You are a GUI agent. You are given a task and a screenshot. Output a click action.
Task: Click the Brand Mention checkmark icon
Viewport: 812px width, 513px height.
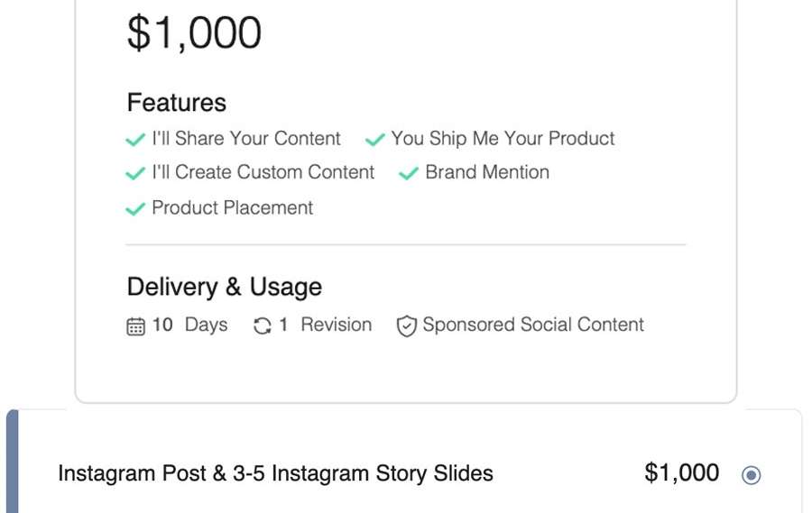click(x=409, y=174)
